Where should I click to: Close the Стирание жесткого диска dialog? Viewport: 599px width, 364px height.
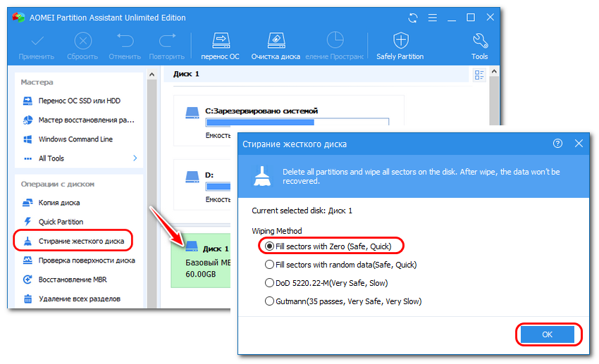(x=579, y=144)
